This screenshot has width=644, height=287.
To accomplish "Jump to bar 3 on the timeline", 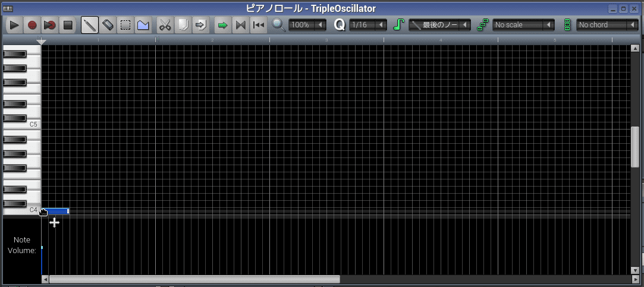I will [326, 40].
